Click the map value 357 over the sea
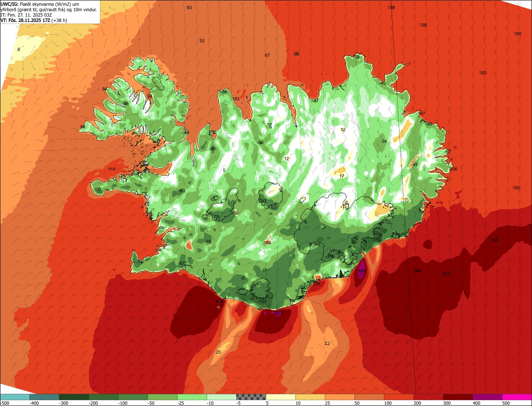This screenshot has width=532, height=406. (x=446, y=274)
